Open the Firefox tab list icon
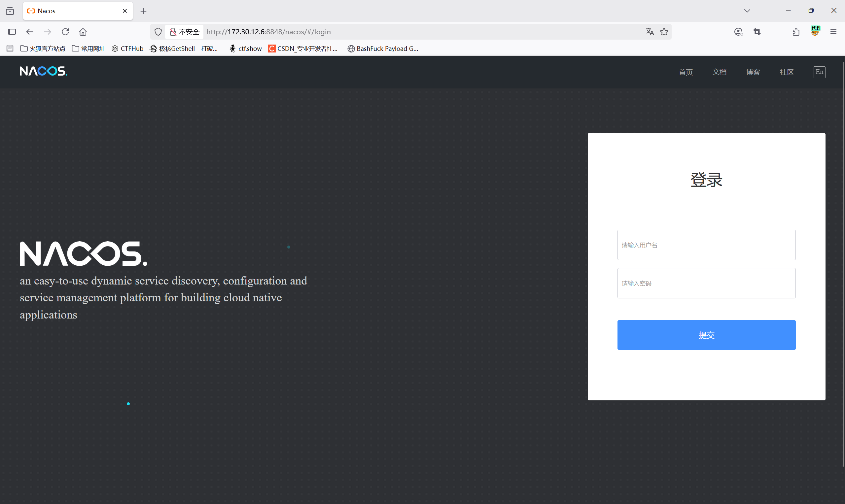This screenshot has width=845, height=504. tap(10, 11)
